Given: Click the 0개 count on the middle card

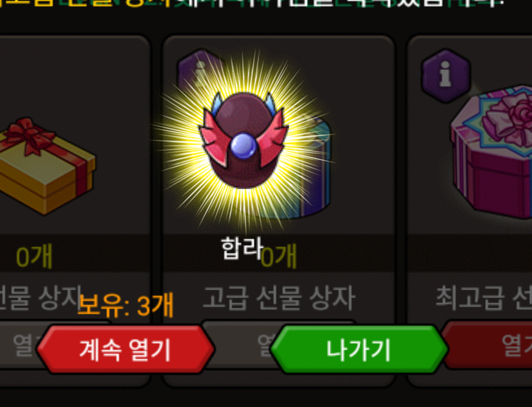Looking at the screenshot, I should (x=280, y=256).
